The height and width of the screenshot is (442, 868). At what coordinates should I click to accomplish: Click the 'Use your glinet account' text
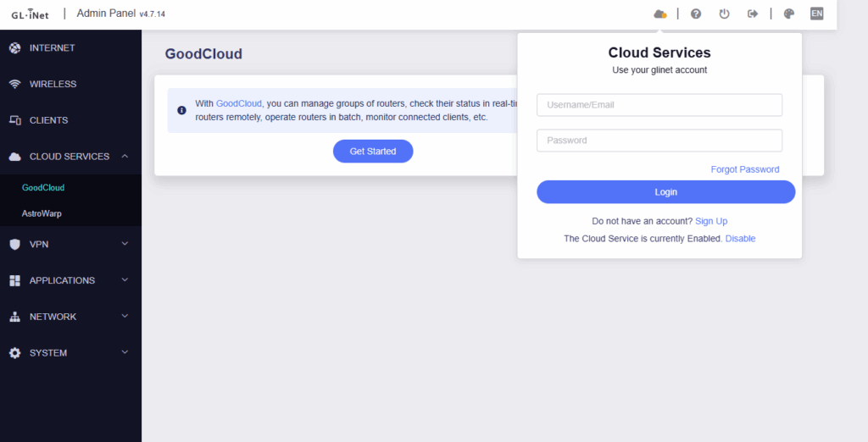coord(659,69)
